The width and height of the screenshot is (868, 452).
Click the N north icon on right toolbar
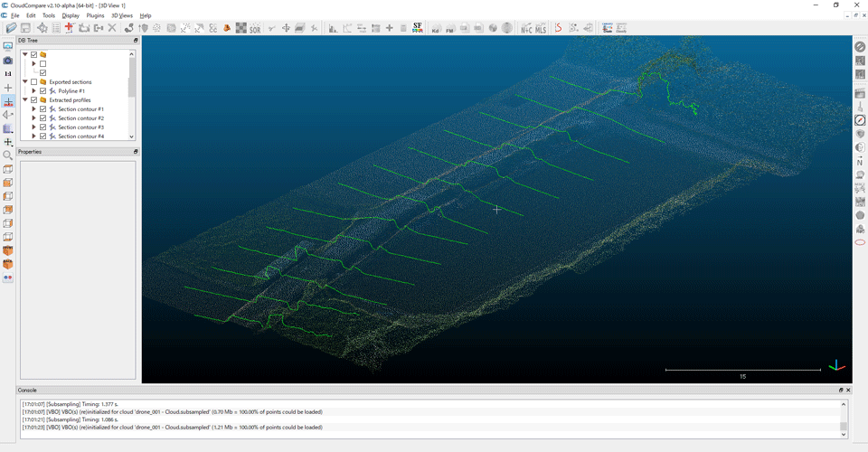click(860, 161)
